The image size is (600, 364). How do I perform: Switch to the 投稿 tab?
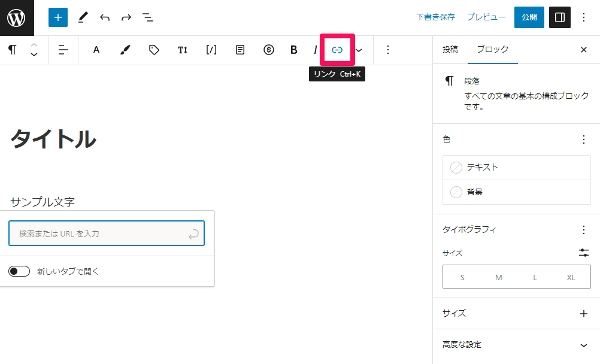pyautogui.click(x=450, y=50)
